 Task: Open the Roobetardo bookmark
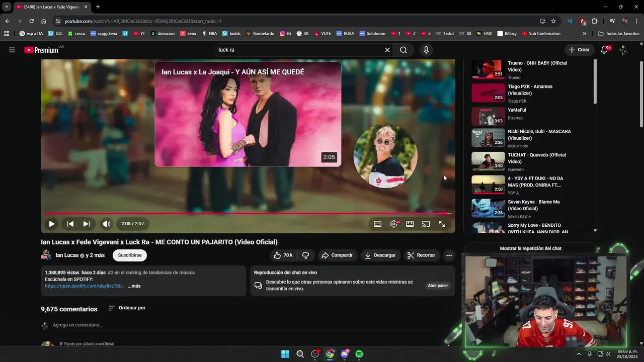[x=260, y=34]
